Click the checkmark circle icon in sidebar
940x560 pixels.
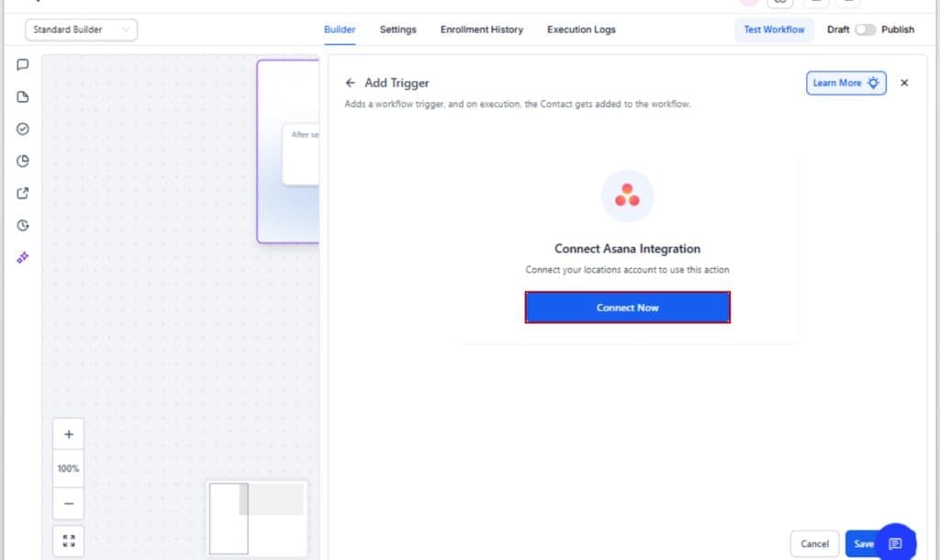[x=22, y=129]
